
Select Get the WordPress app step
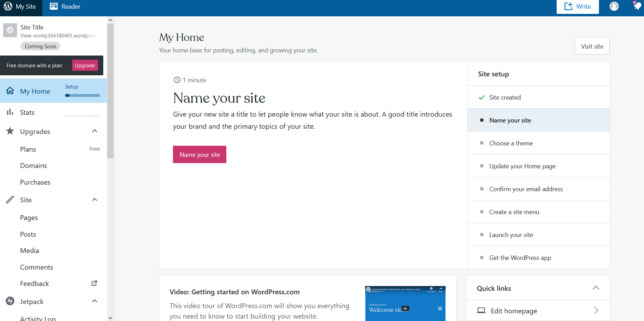click(x=538, y=257)
